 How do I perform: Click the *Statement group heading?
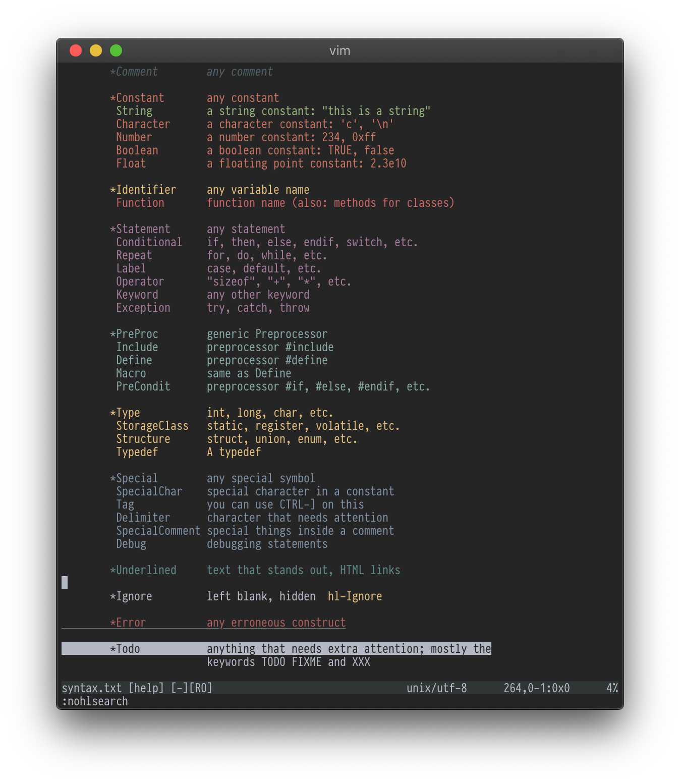tap(140, 229)
